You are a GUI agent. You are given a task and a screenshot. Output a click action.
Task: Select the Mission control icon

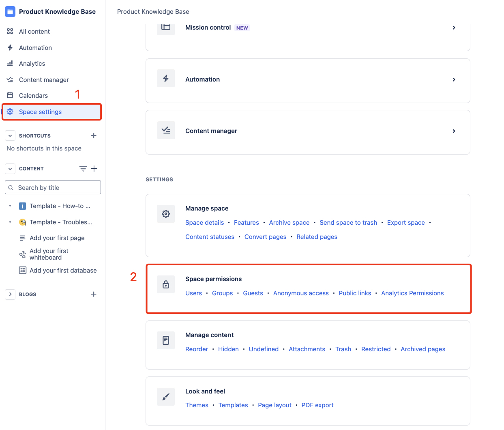tap(166, 28)
